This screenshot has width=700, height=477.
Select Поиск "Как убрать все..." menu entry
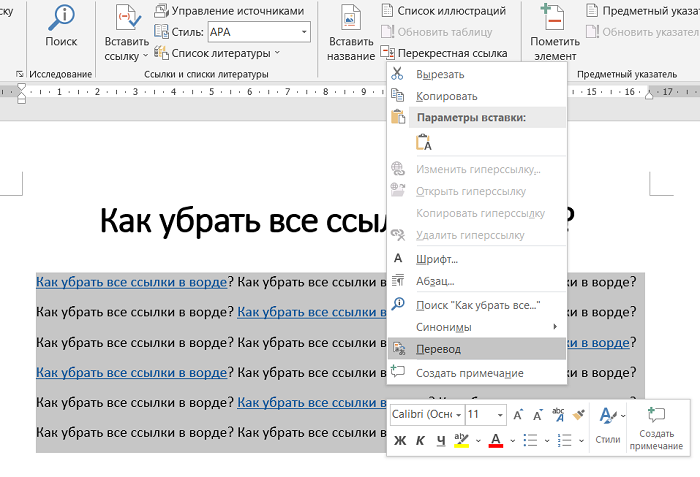coord(477,305)
